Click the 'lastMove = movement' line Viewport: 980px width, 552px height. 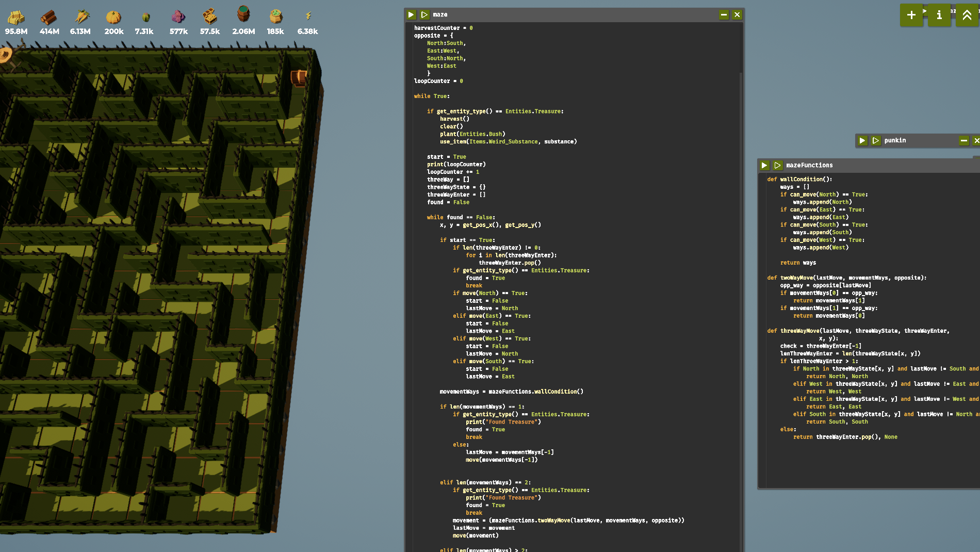(x=483, y=528)
